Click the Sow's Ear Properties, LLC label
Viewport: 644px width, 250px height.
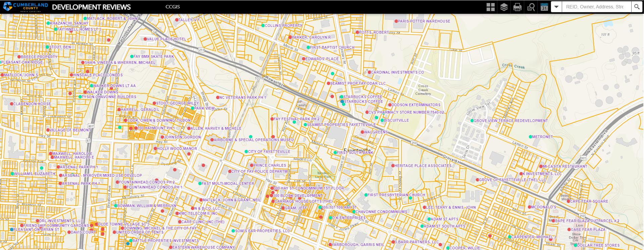pos(262,231)
